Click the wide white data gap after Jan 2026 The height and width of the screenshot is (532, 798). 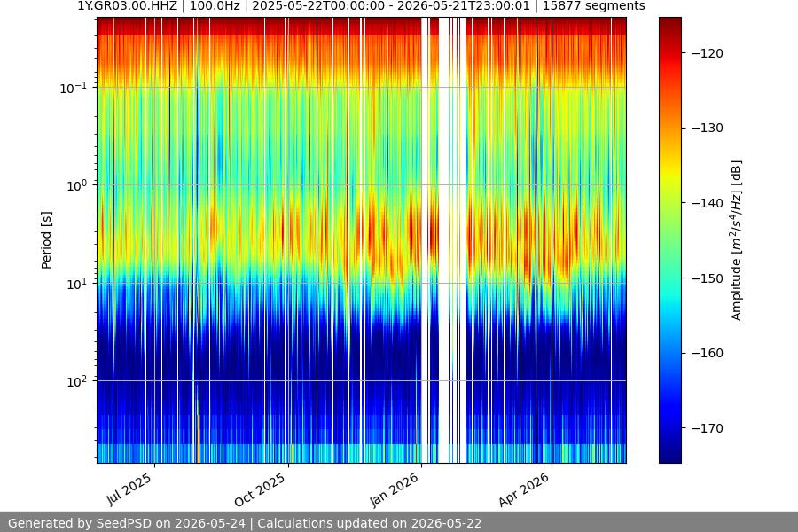click(444, 240)
